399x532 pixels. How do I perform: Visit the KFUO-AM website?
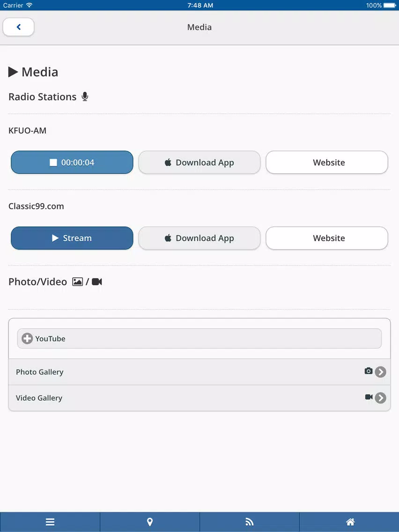click(x=327, y=163)
